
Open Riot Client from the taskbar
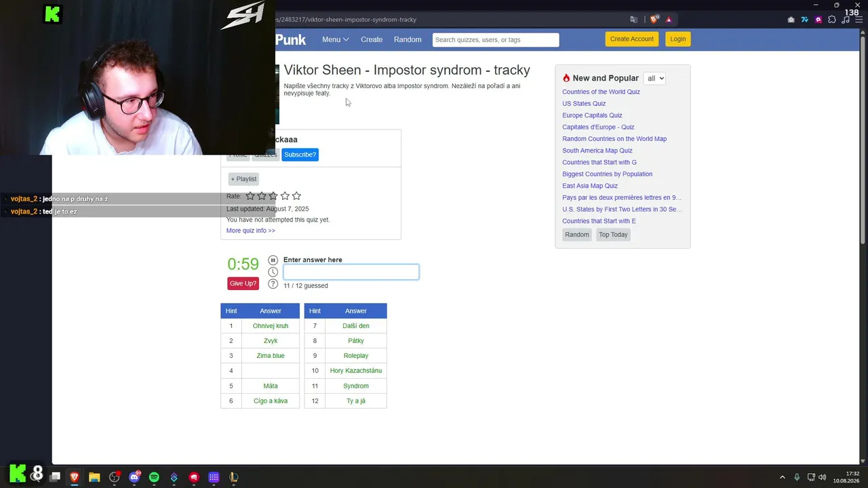194,477
